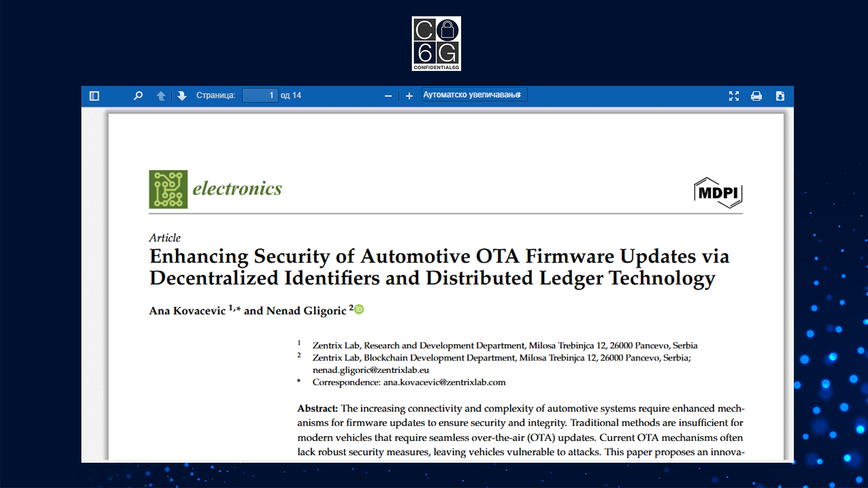Click the zoom out minus icon

pos(387,95)
